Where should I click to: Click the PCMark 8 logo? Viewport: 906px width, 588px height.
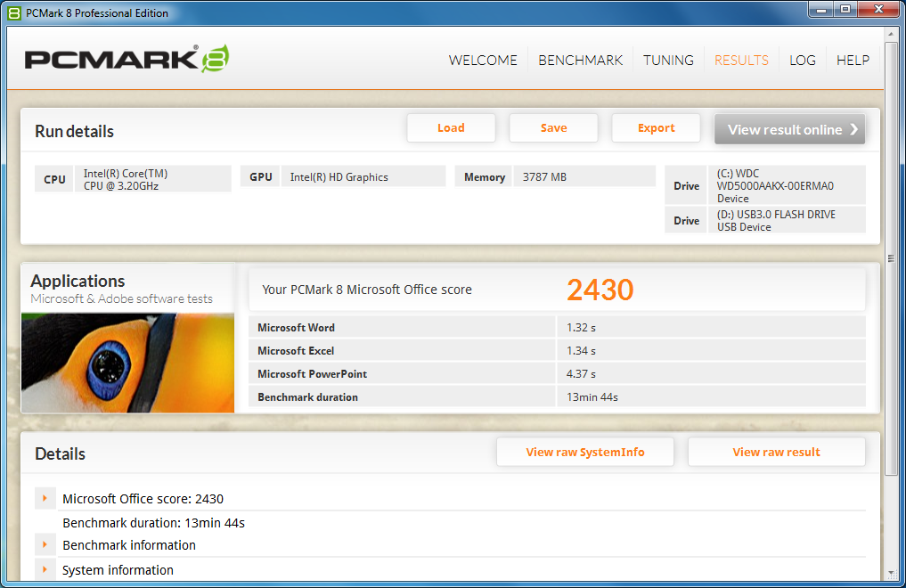click(x=125, y=57)
